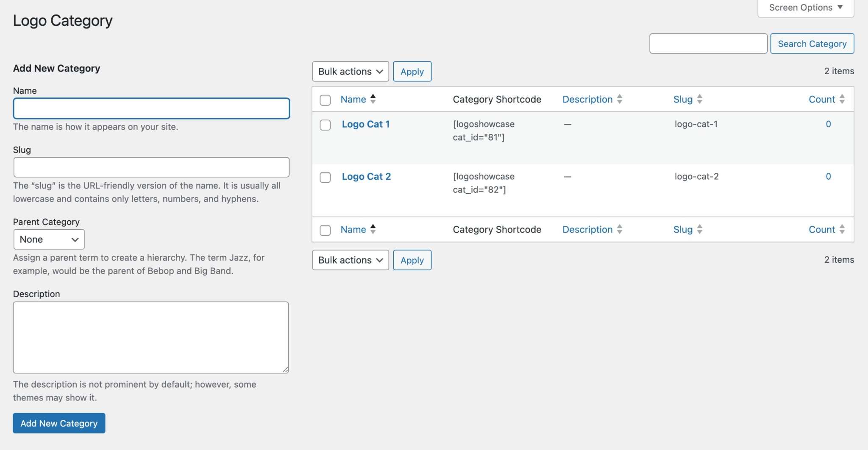Sort by Name arrow in the top header
This screenshot has width=868, height=450.
[x=373, y=99]
